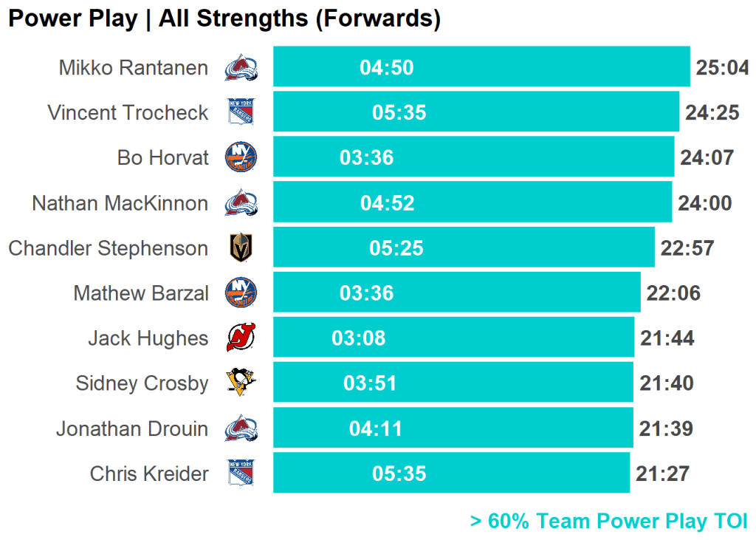The width and height of the screenshot is (756, 540).
Task: Select the Islanders logo beside Bo Horvat
Action: pos(241,157)
